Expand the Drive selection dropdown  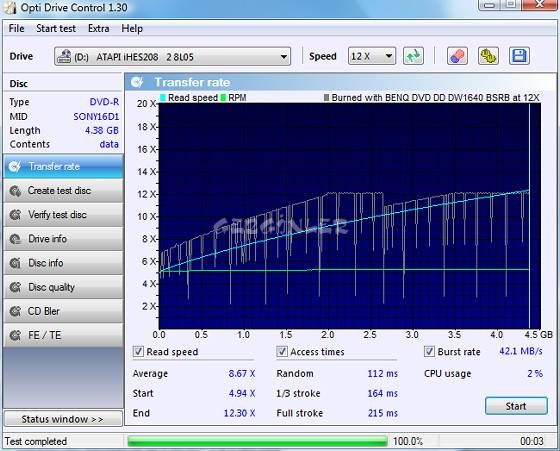pyautogui.click(x=172, y=56)
